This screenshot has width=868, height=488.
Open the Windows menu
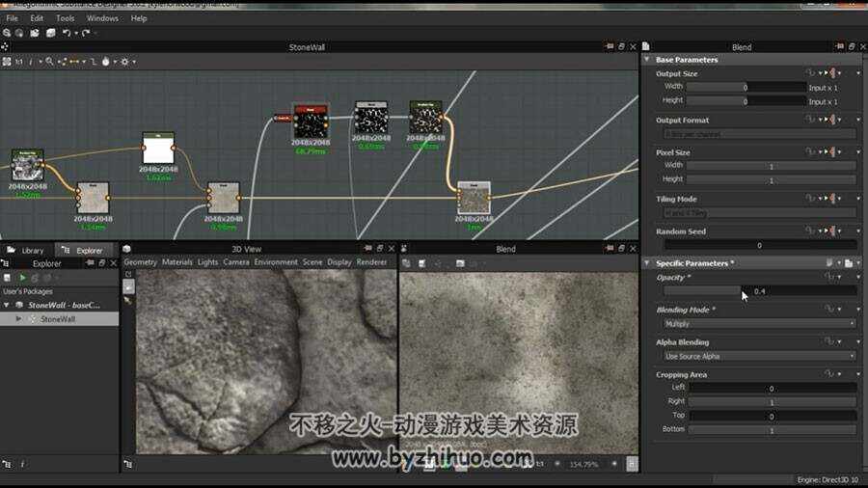(102, 18)
